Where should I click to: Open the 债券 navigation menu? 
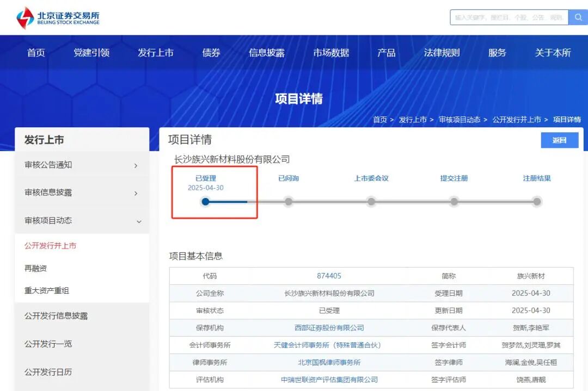tap(211, 53)
